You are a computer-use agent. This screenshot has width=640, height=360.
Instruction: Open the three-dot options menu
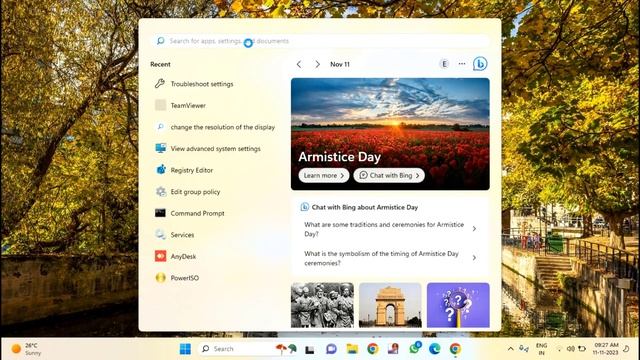coord(462,64)
